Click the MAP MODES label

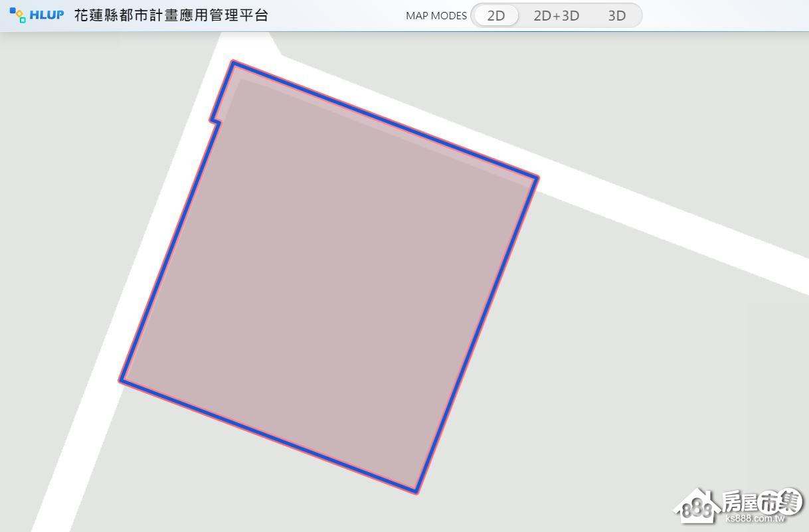436,16
